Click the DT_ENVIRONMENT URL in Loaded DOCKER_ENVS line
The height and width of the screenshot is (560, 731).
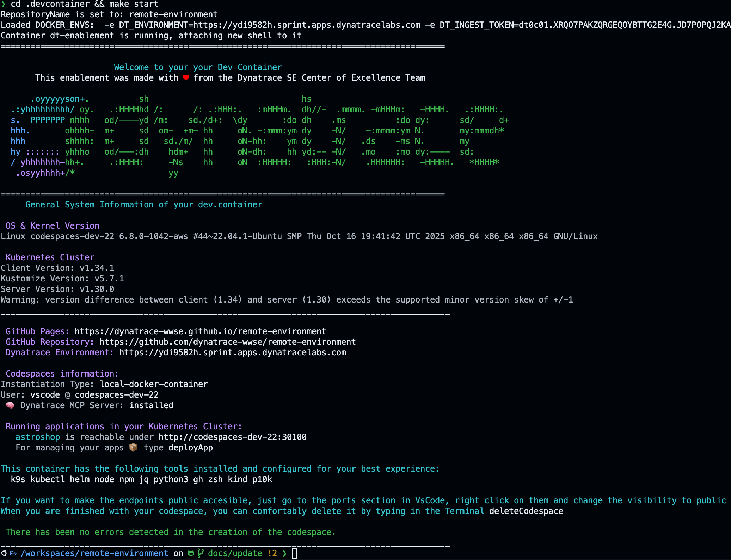(x=307, y=25)
